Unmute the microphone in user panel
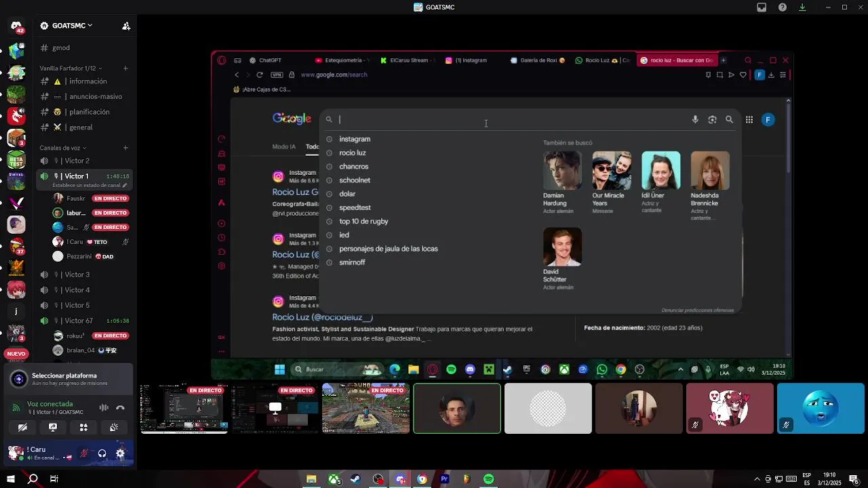Viewport: 868px width, 488px height. click(x=84, y=453)
